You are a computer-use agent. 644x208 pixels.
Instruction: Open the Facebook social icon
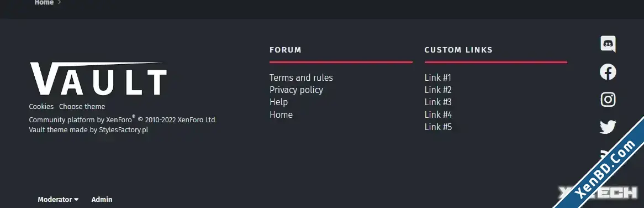coord(608,72)
